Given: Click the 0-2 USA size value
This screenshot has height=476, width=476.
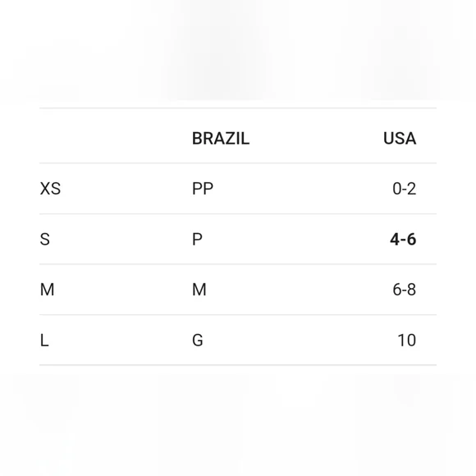Looking at the screenshot, I should [x=404, y=189].
